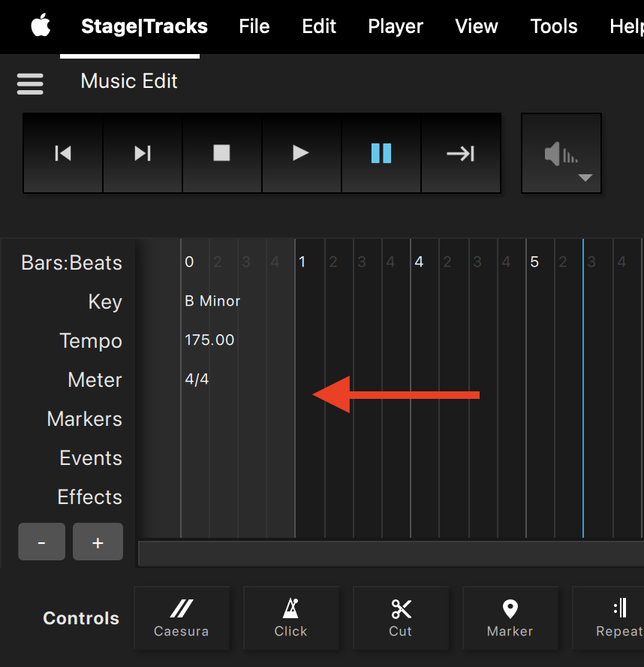Image resolution: width=644 pixels, height=667 pixels.
Task: Select the Events row label
Action: point(91,458)
